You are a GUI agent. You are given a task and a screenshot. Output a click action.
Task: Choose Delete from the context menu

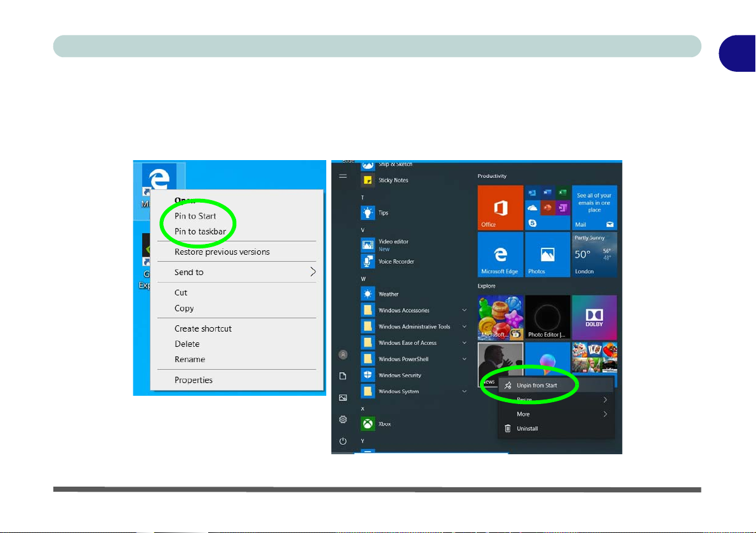tap(187, 344)
